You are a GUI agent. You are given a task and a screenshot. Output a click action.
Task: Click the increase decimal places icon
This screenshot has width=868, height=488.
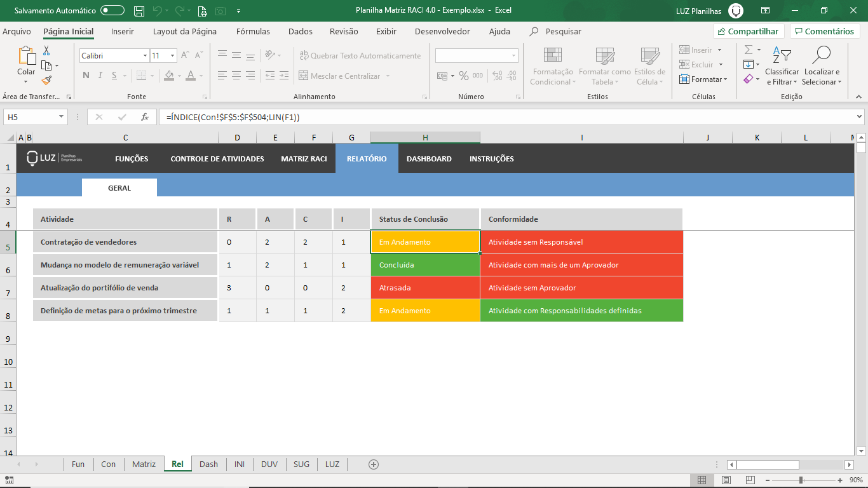click(x=497, y=76)
